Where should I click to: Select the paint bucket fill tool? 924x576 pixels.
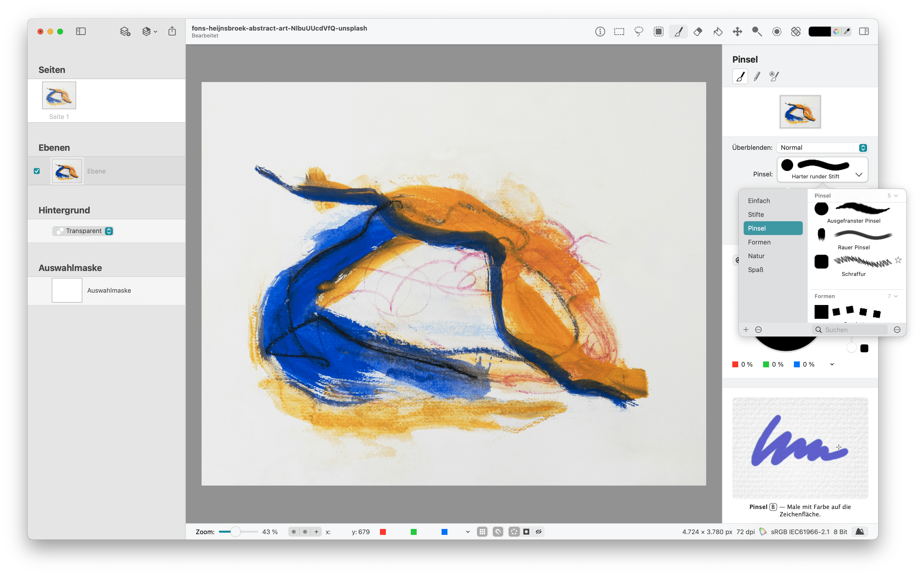click(718, 32)
